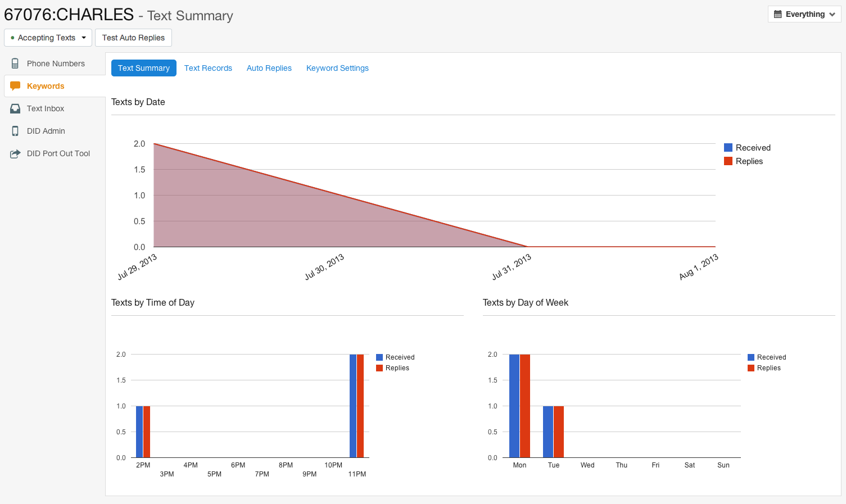The image size is (846, 504).
Task: Switch to the Text Records tab
Action: [x=208, y=68]
